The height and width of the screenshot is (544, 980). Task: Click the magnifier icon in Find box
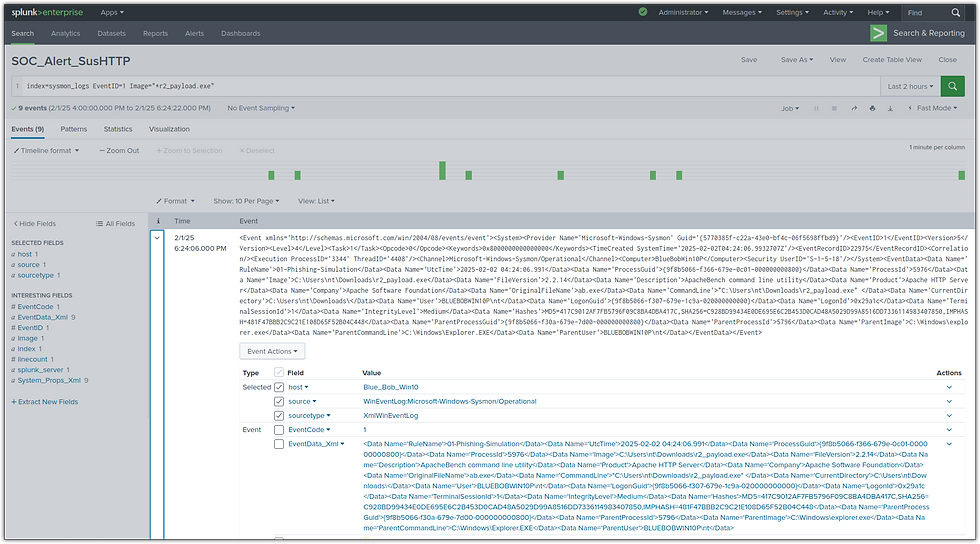tap(956, 13)
